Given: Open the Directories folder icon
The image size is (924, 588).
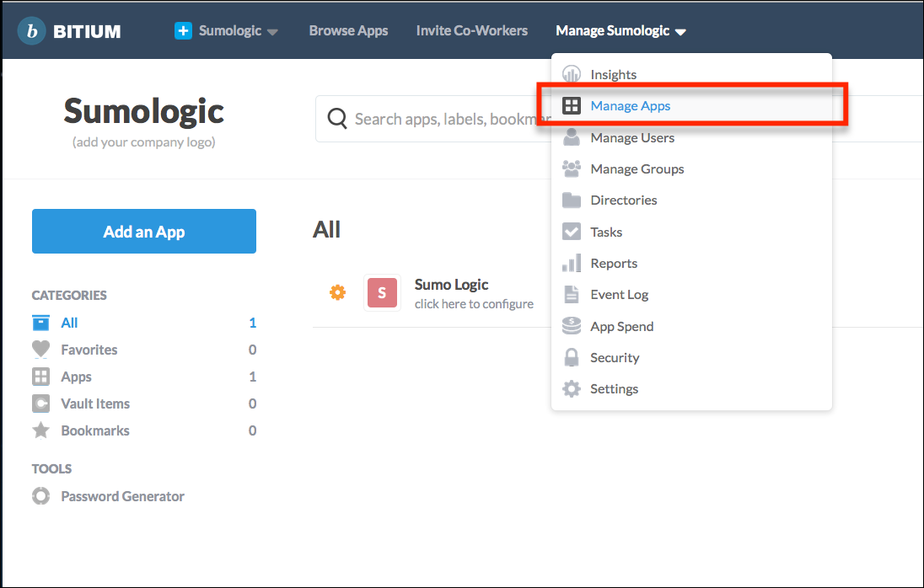Looking at the screenshot, I should [572, 200].
